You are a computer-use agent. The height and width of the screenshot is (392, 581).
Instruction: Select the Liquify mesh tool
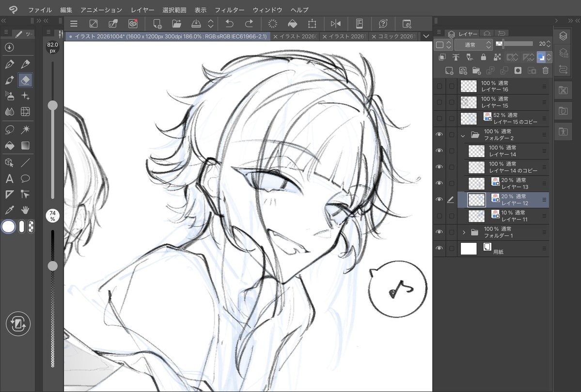tap(25, 111)
